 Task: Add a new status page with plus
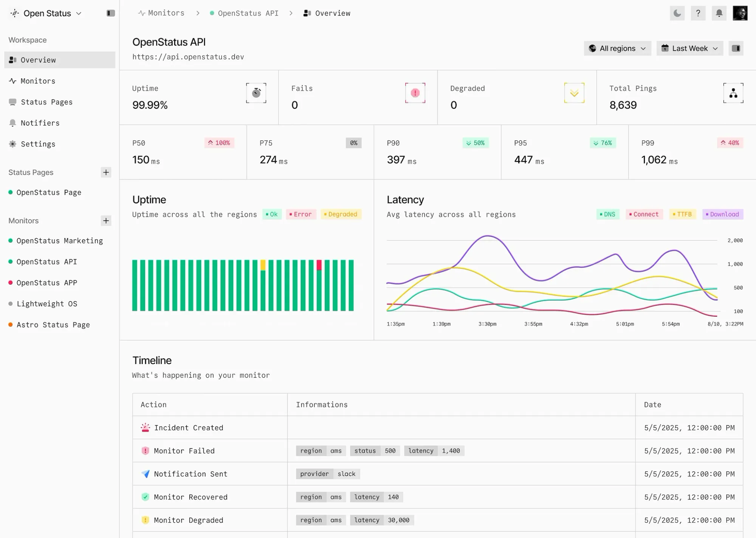[106, 173]
